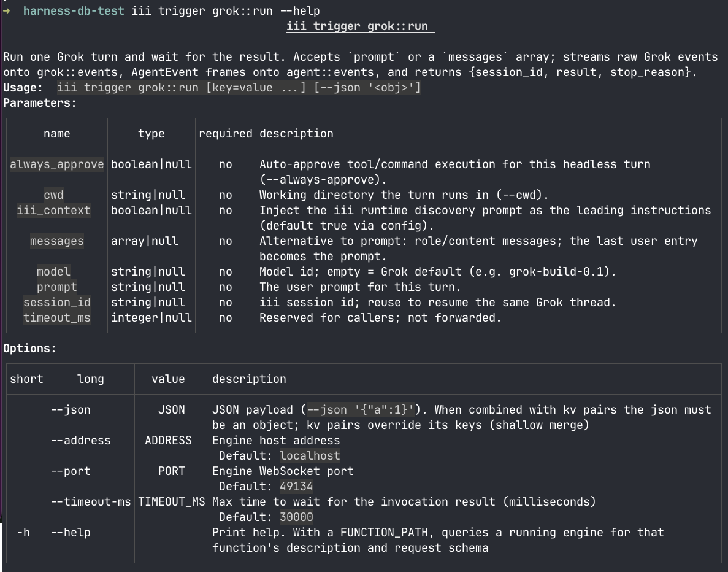Click the 'value' column header

tap(168, 379)
